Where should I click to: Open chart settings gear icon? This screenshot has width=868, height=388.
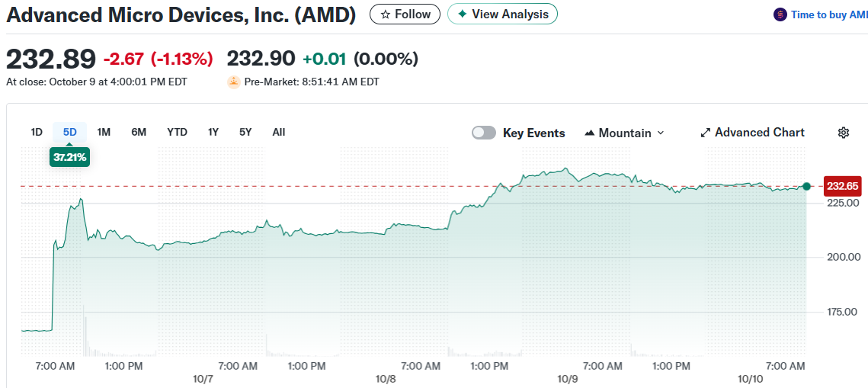click(843, 133)
